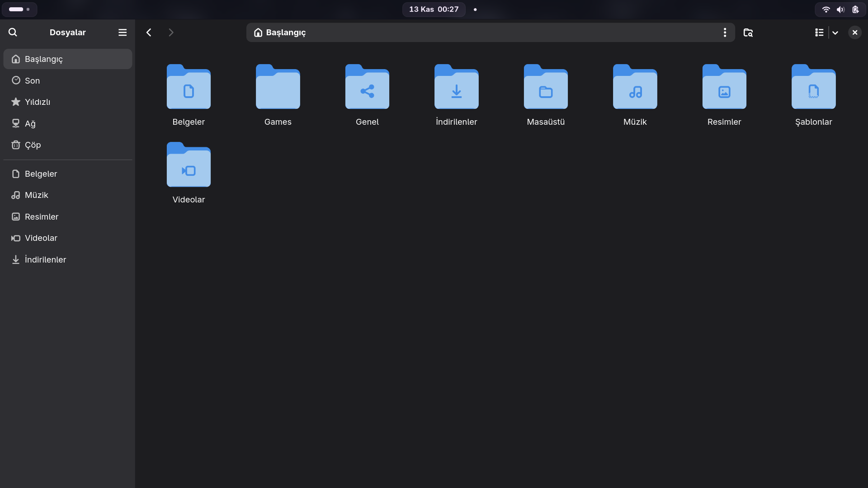Image resolution: width=868 pixels, height=488 pixels.
Task: Open Çöp trash in sidebar
Action: (68, 145)
